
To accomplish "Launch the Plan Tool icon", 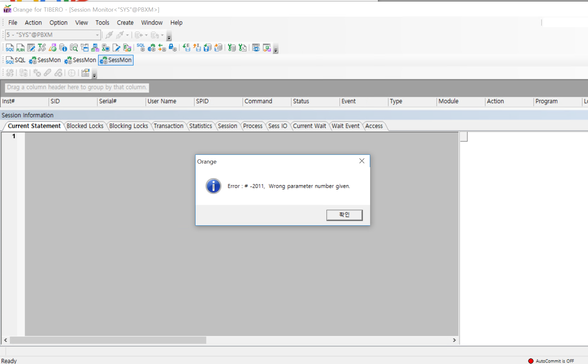I will pos(20,48).
